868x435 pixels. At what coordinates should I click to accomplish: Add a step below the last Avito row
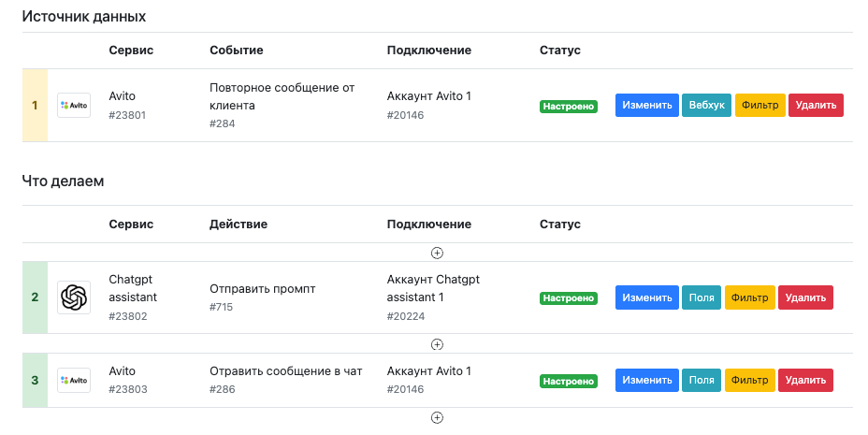point(437,418)
